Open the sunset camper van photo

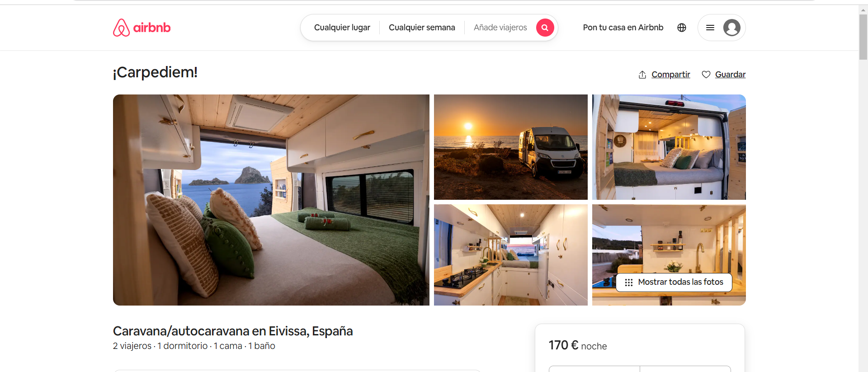point(511,147)
